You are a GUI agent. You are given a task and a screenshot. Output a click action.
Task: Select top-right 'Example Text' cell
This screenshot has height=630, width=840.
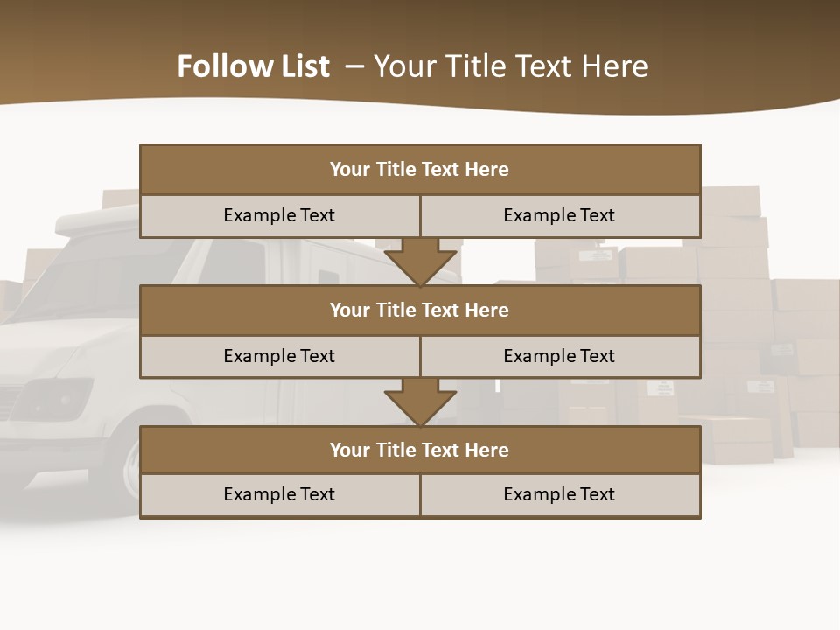[x=559, y=215]
